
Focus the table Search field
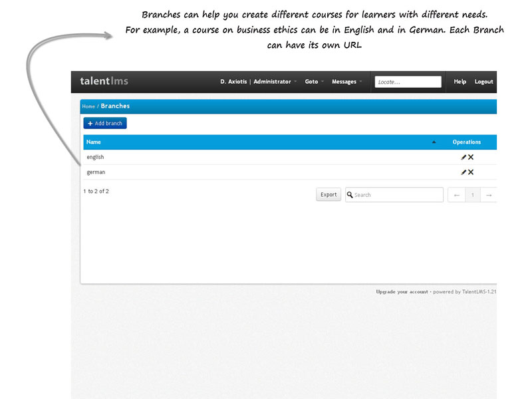(x=394, y=195)
